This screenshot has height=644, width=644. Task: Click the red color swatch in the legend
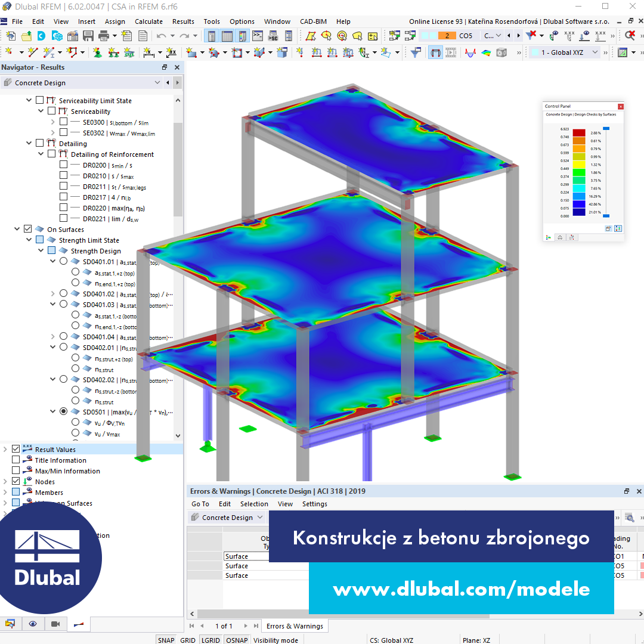coord(578,132)
